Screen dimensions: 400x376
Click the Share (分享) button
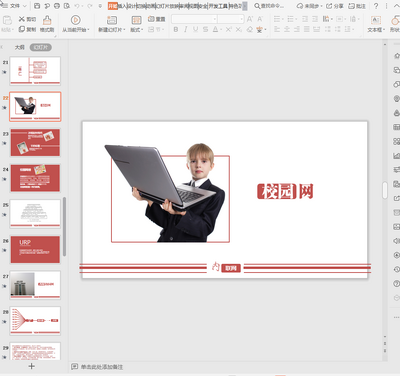click(x=335, y=6)
